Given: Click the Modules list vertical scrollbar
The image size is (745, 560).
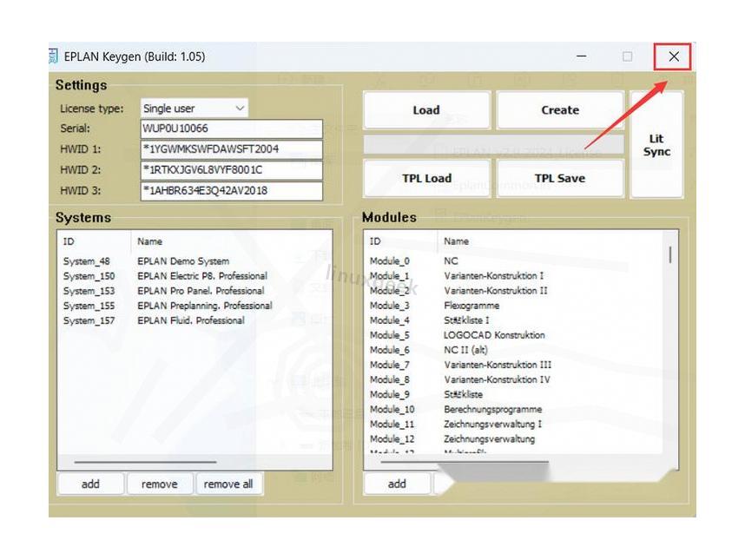Looking at the screenshot, I should click(x=669, y=254).
